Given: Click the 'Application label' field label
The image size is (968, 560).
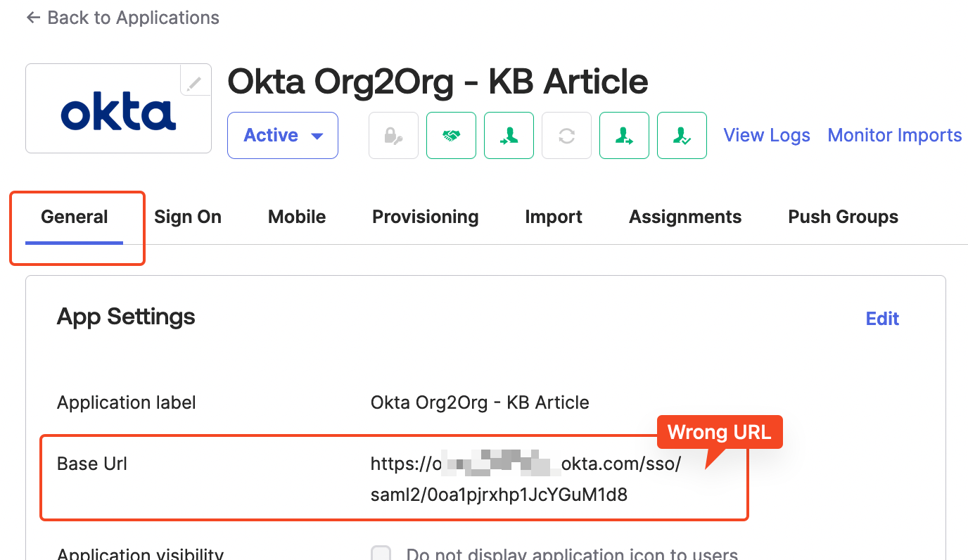Looking at the screenshot, I should 127,402.
